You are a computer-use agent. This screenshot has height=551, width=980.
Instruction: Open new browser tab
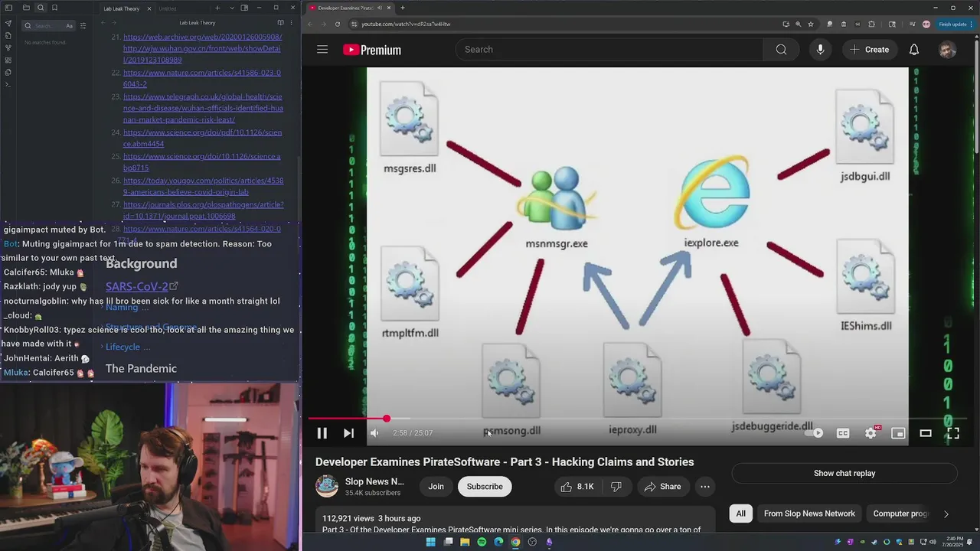click(x=402, y=8)
